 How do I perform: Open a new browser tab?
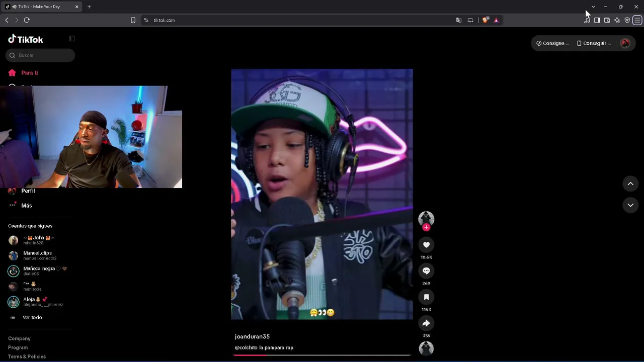89,7
